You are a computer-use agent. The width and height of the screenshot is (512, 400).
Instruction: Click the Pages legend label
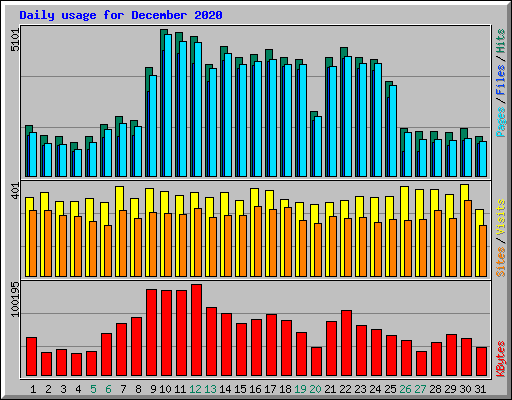501,122
